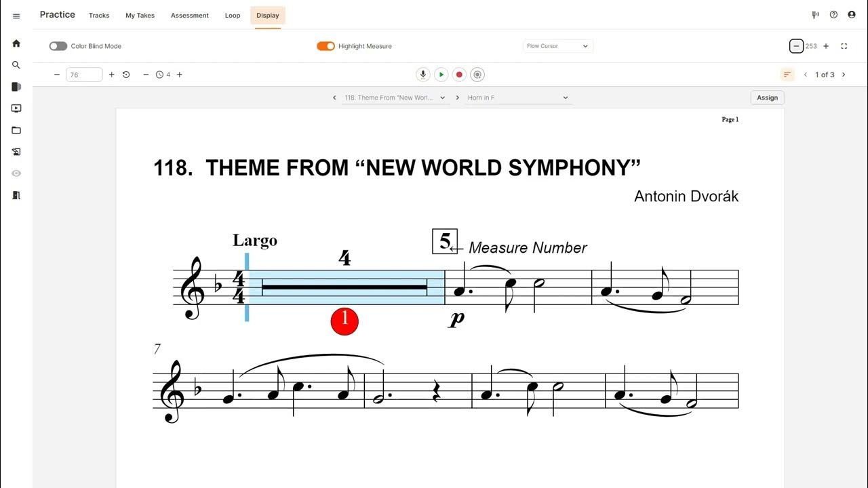Screen dimensions: 868x488
Task: Switch to the Tracks tab
Action: pos(99,16)
